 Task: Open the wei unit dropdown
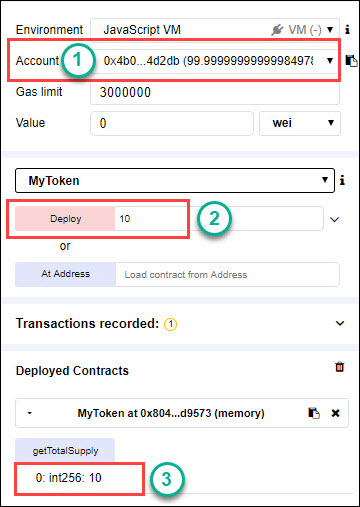[x=300, y=123]
